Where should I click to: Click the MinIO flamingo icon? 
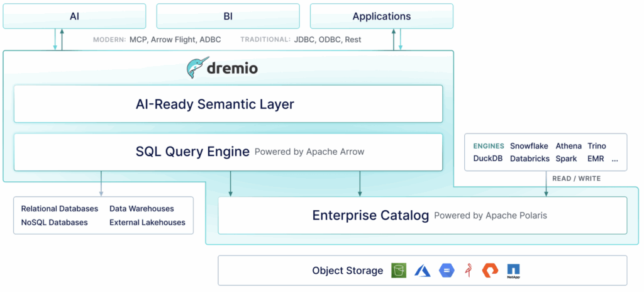469,270
